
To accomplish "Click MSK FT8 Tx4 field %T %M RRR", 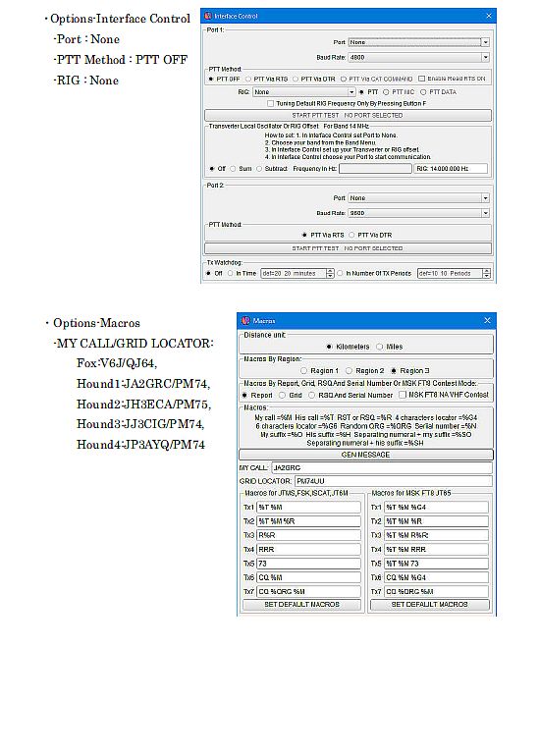I will pyautogui.click(x=436, y=549).
